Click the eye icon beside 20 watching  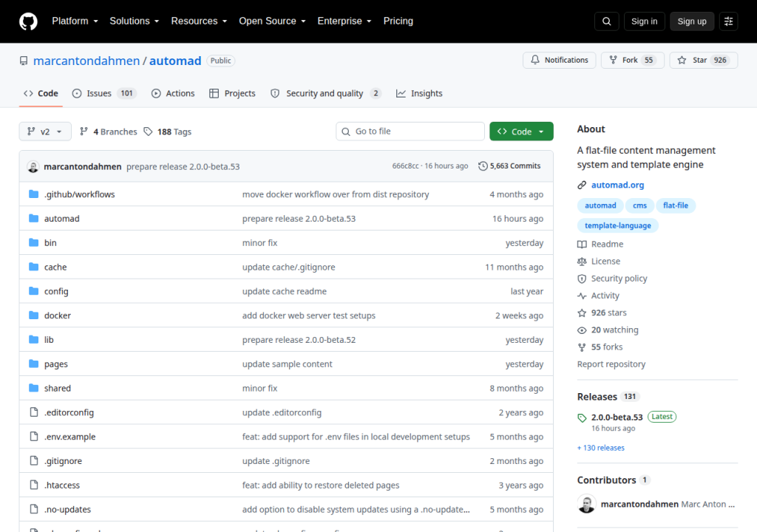(x=582, y=330)
